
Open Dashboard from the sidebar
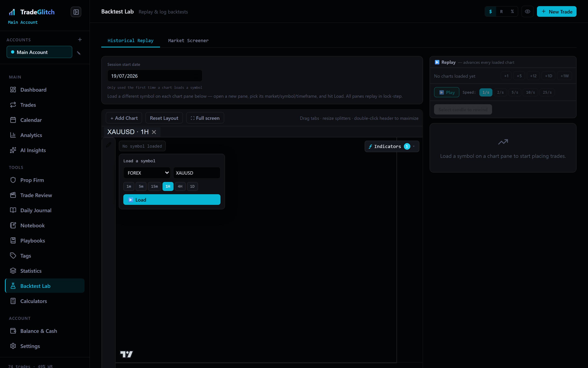(x=45, y=90)
